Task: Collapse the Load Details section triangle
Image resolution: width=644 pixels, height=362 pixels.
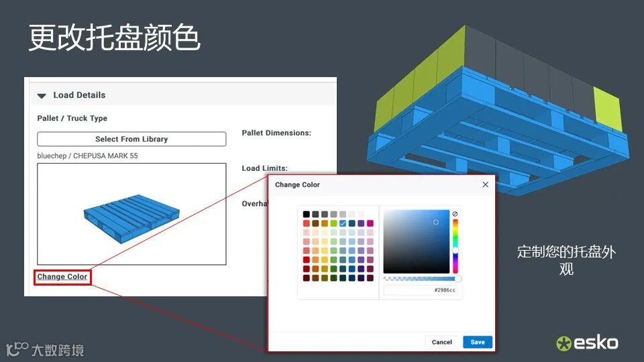Action: tap(42, 96)
